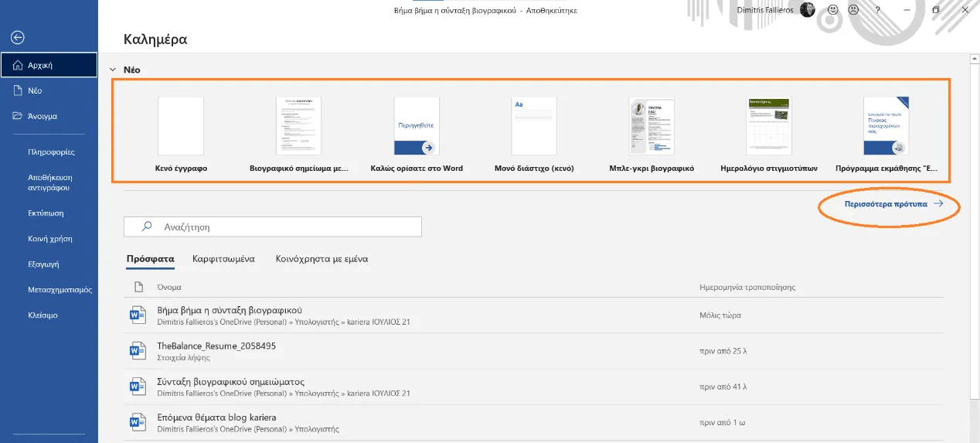Click the file icon in Όνομα column header
The width and height of the screenshot is (980, 443).
point(139,287)
